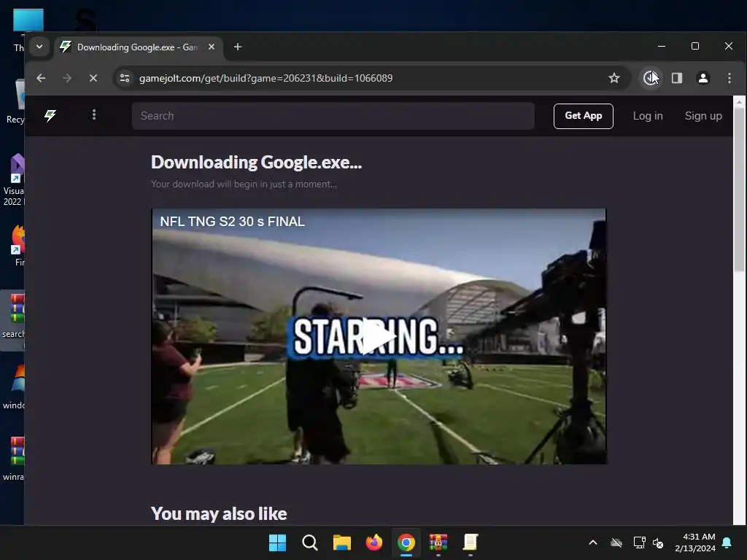The height and width of the screenshot is (560, 747).
Task: Click the scrollbar up arrow
Action: [740, 101]
